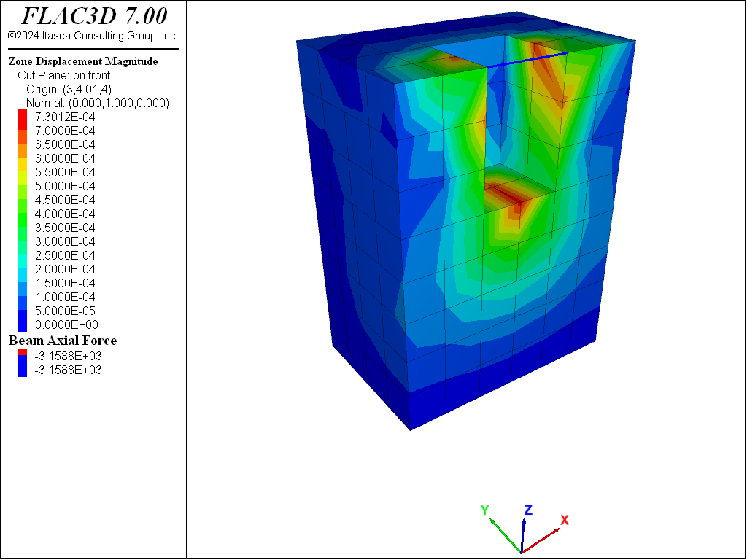Click the 4.5000E-04 legend value
The height and width of the screenshot is (560, 747).
65,200
